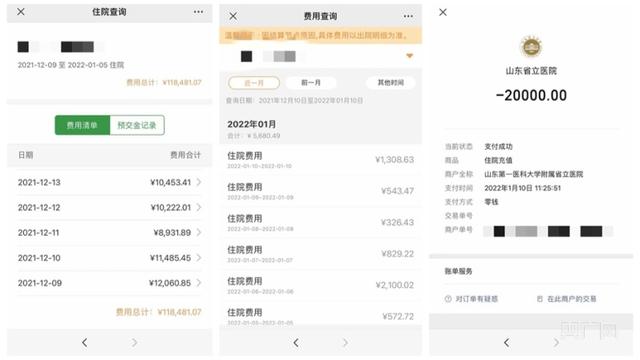Click the 住院充值 product value
Image resolution: width=640 pixels, height=360 pixels.
tap(498, 160)
